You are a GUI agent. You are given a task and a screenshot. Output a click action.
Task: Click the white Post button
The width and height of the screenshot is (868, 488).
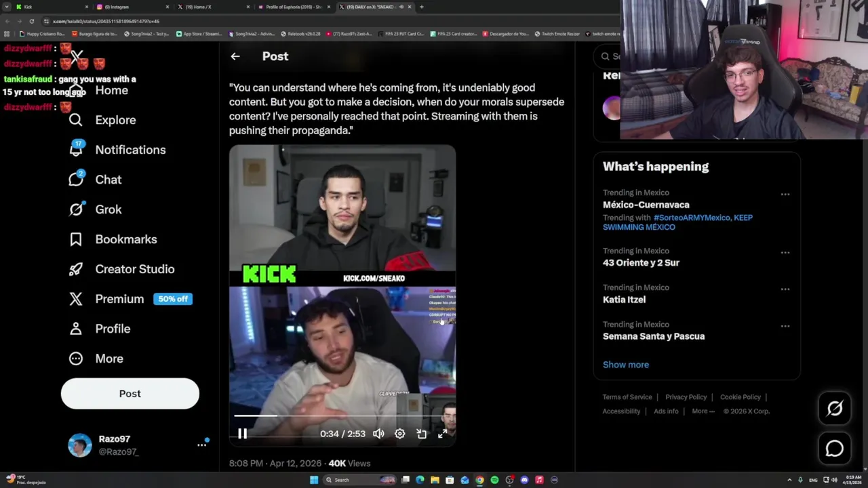(130, 394)
